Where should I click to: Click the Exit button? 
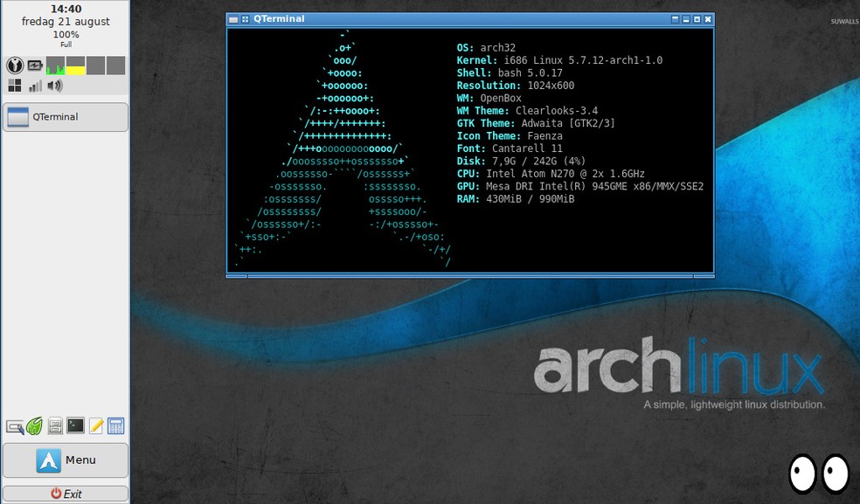point(66,494)
